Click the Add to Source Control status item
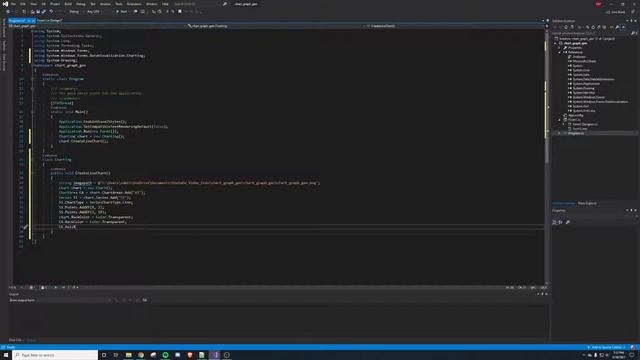The width and height of the screenshot is (640, 360). [x=607, y=347]
